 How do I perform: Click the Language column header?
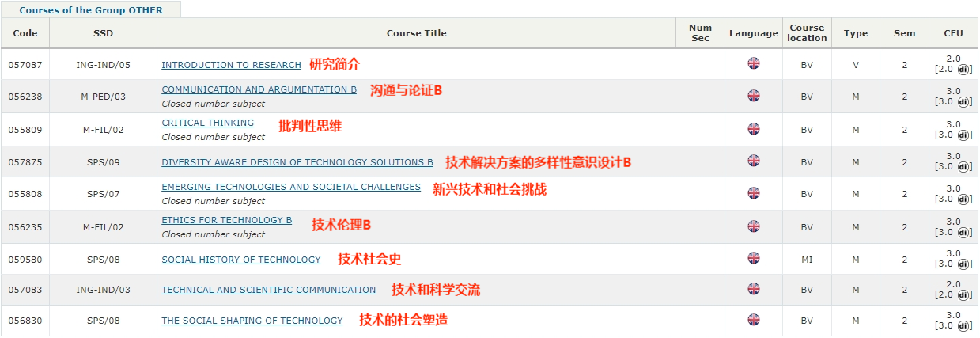click(x=754, y=33)
